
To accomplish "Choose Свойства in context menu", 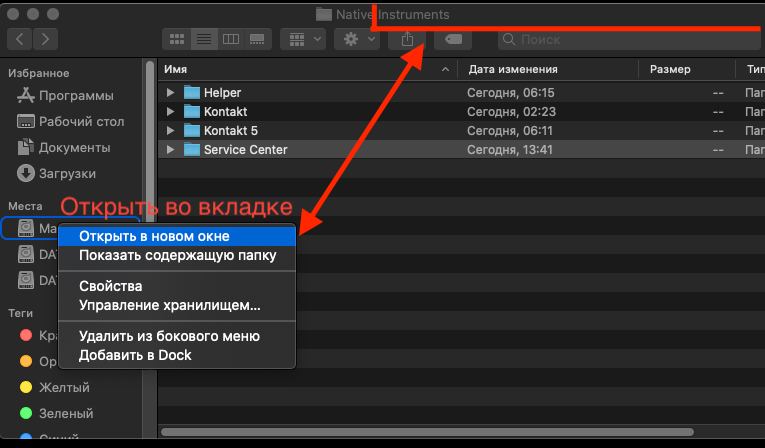I will 177,286.
